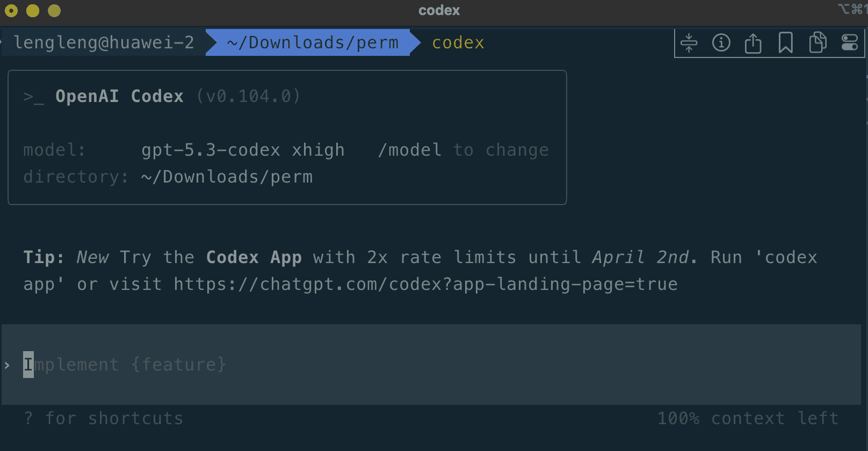Click the yellow codex label in the prompt

click(x=458, y=42)
